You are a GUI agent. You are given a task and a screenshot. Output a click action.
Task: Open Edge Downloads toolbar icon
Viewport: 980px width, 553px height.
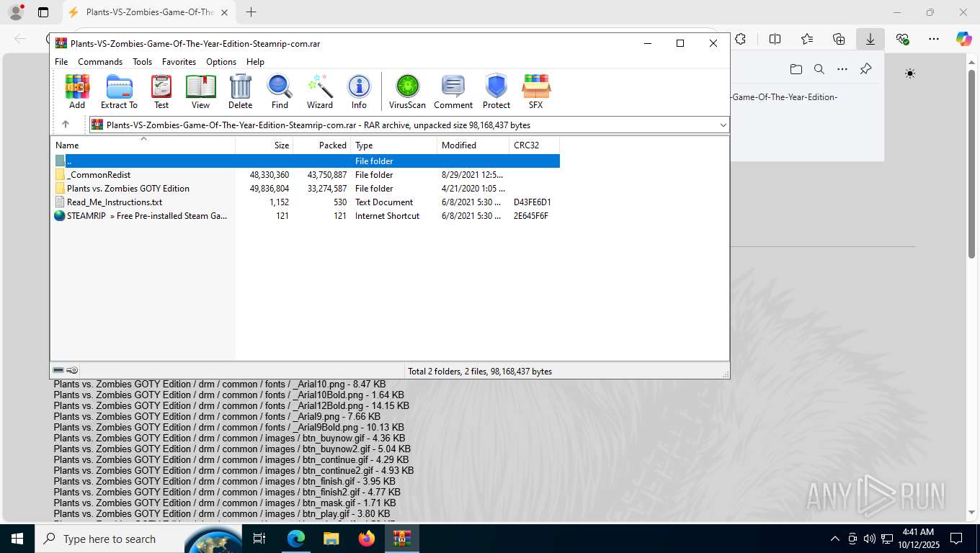click(x=870, y=39)
